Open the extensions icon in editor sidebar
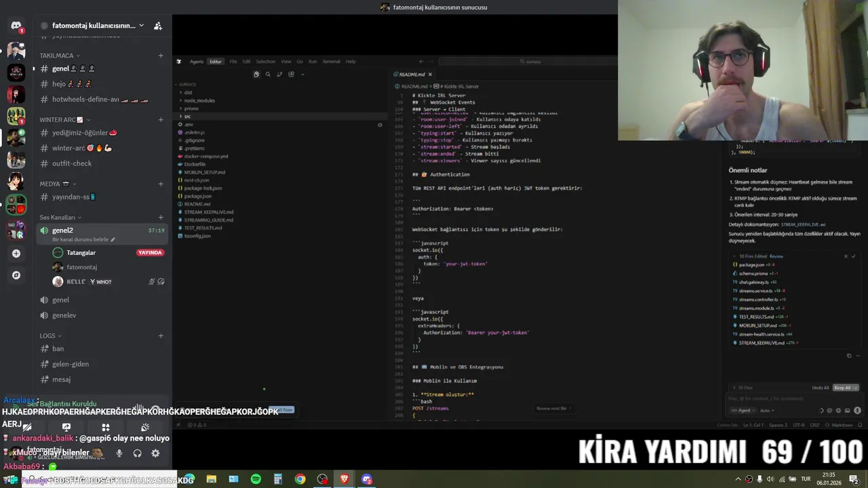This screenshot has width=868, height=488. [291, 75]
